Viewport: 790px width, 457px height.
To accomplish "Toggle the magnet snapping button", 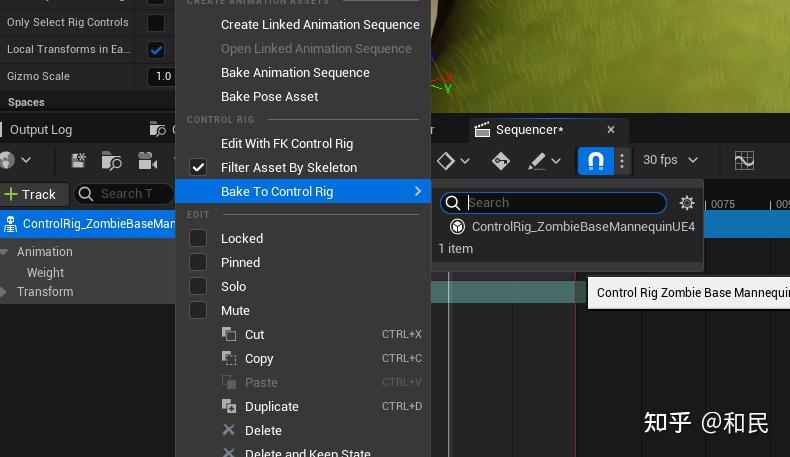I will (x=596, y=160).
